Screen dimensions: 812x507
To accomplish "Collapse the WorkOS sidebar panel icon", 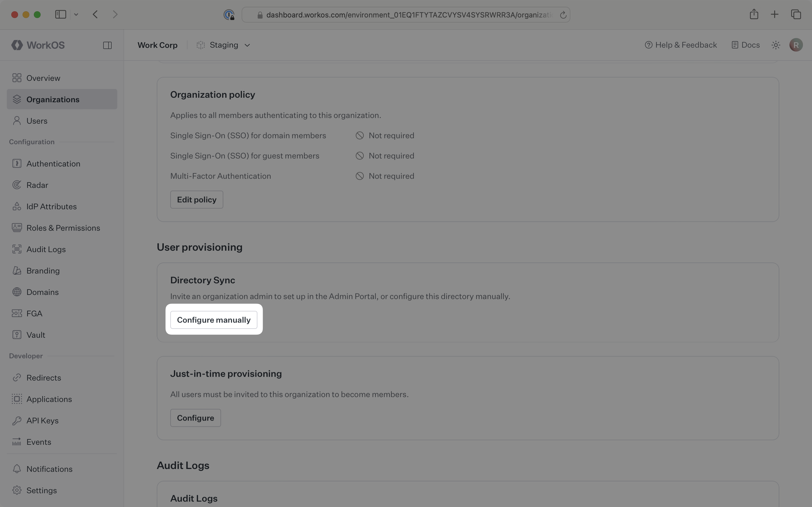I will click(107, 45).
